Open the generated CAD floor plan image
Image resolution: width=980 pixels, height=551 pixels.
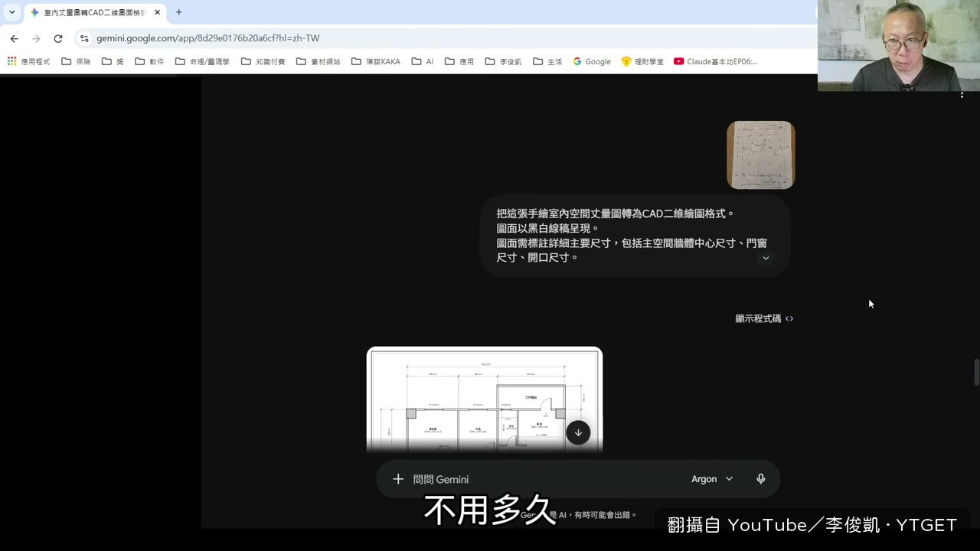click(485, 399)
